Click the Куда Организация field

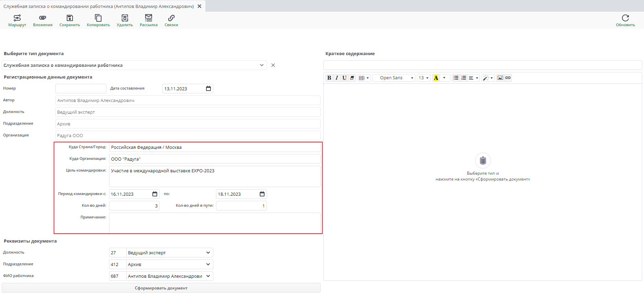point(215,159)
